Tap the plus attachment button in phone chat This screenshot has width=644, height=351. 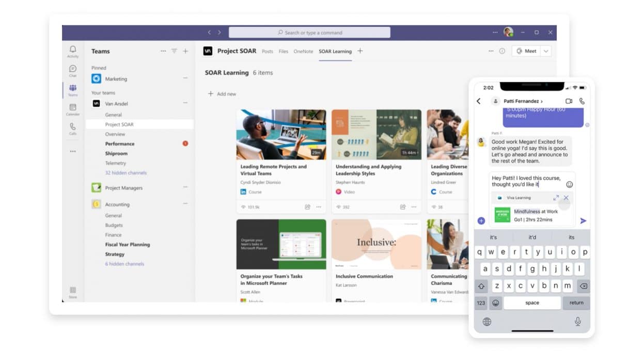tap(481, 221)
